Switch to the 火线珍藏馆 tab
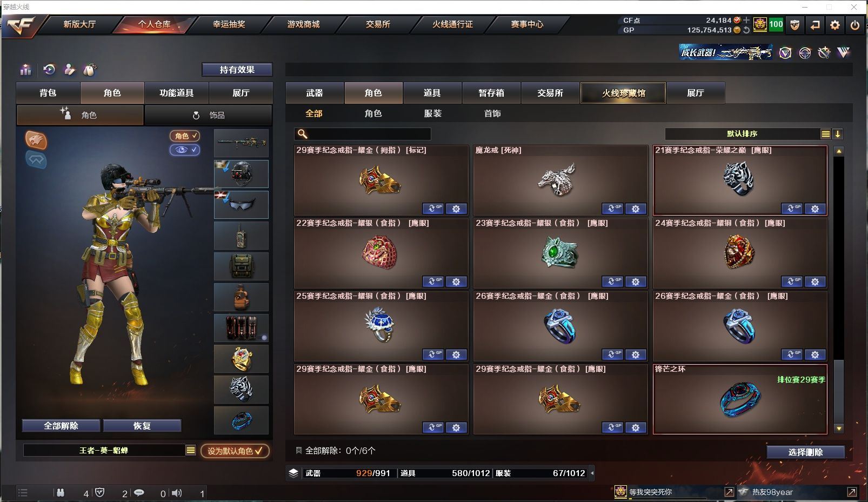Image resolution: width=868 pixels, height=502 pixels. click(x=623, y=93)
